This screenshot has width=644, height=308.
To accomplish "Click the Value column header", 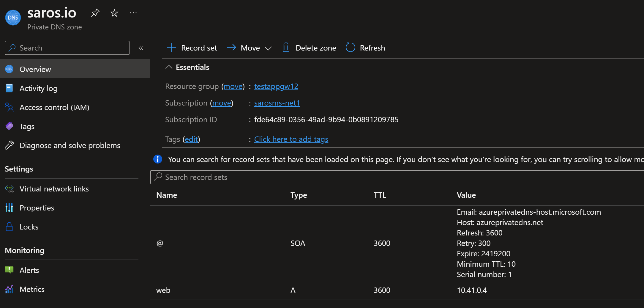I will (466, 195).
